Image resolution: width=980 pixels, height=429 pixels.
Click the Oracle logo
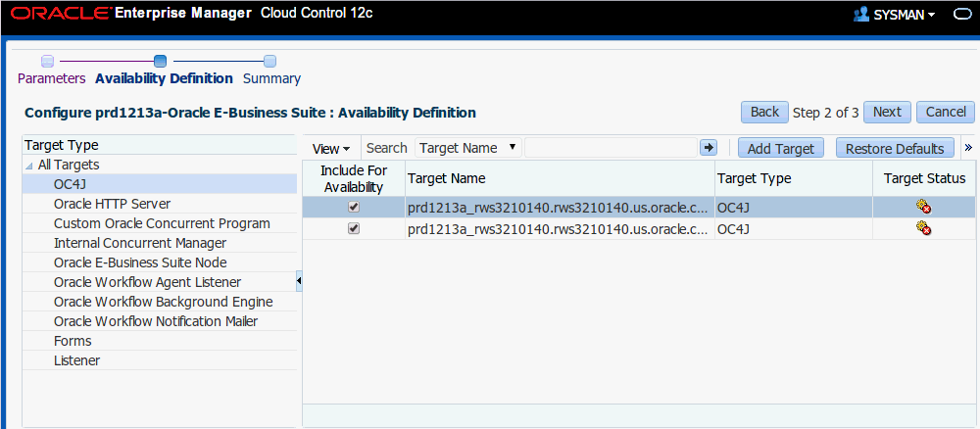[61, 13]
